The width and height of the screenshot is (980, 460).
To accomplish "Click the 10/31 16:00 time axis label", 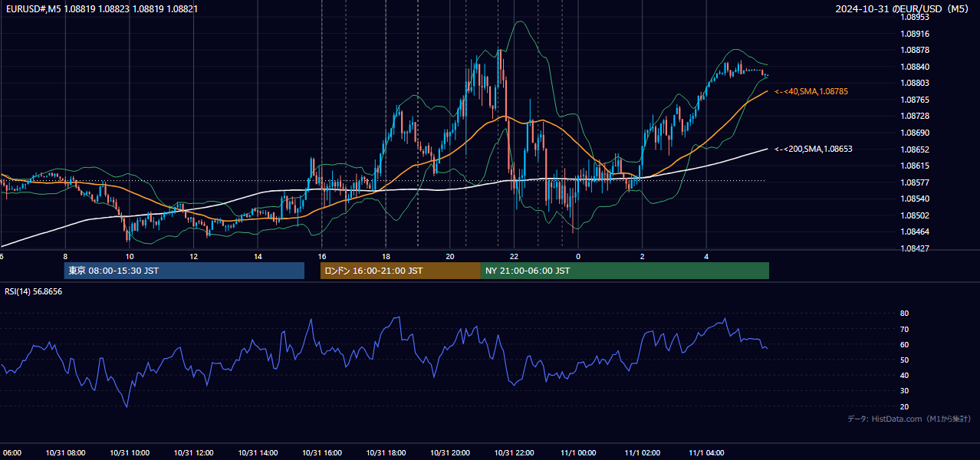I will (x=322, y=453).
